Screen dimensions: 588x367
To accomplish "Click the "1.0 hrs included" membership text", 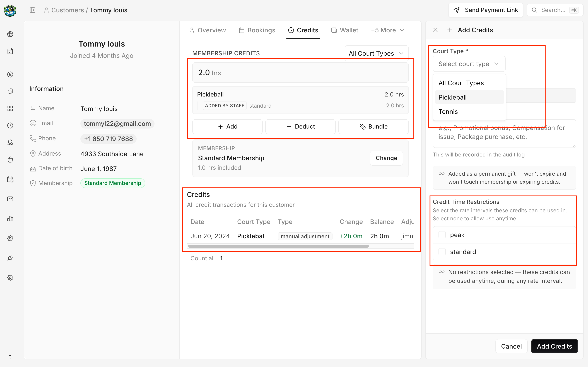I will click(220, 168).
